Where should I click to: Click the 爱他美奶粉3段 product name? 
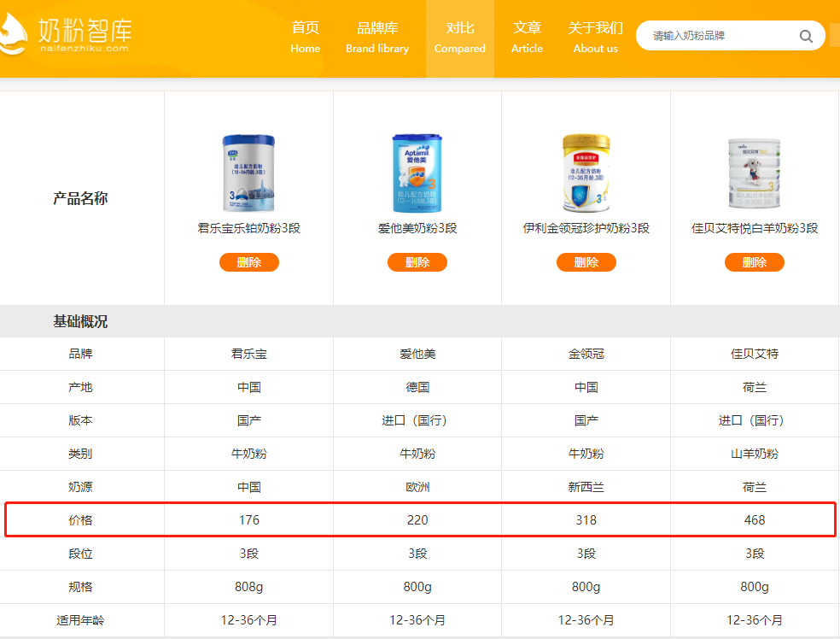[x=417, y=228]
